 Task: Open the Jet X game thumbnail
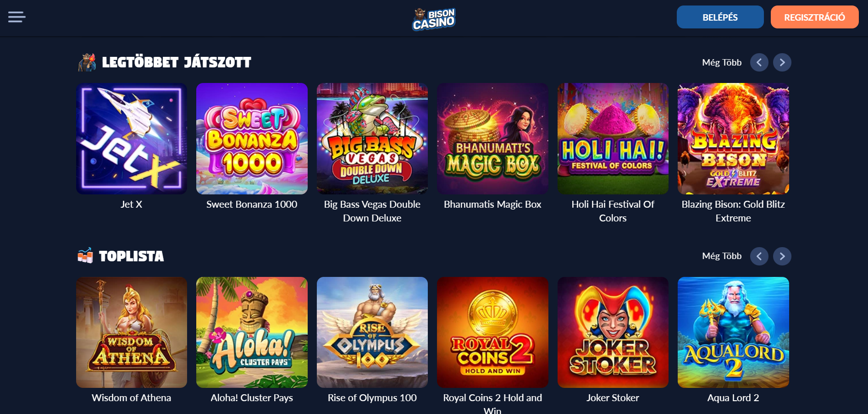[x=132, y=138]
